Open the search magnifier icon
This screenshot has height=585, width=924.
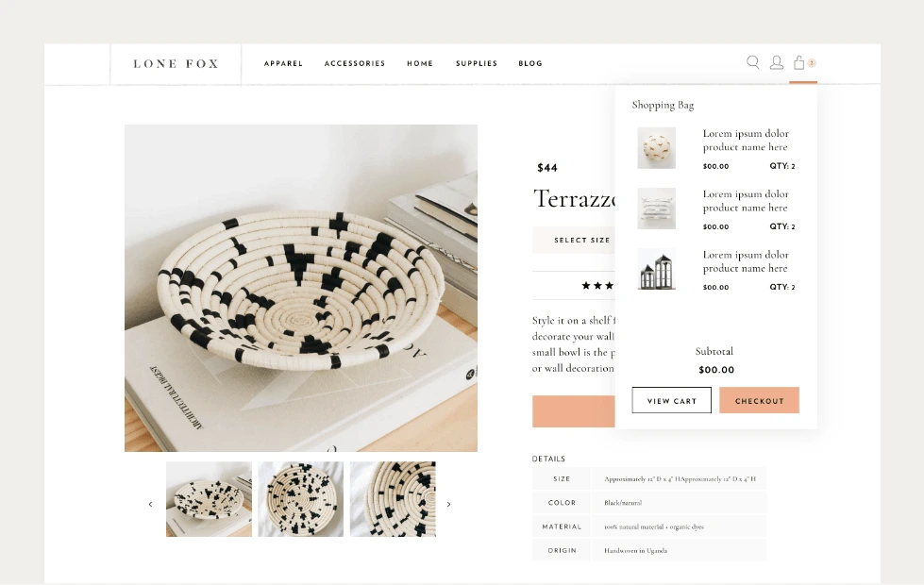[752, 62]
